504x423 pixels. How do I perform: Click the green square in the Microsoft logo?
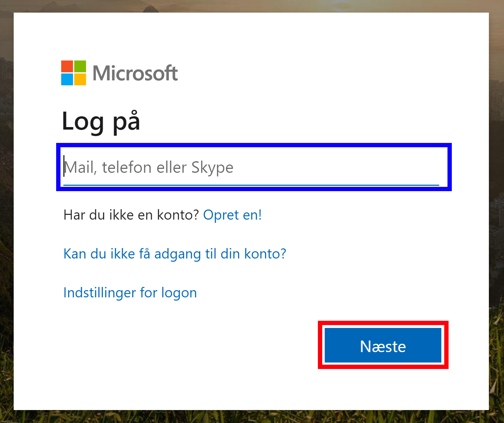click(x=80, y=66)
